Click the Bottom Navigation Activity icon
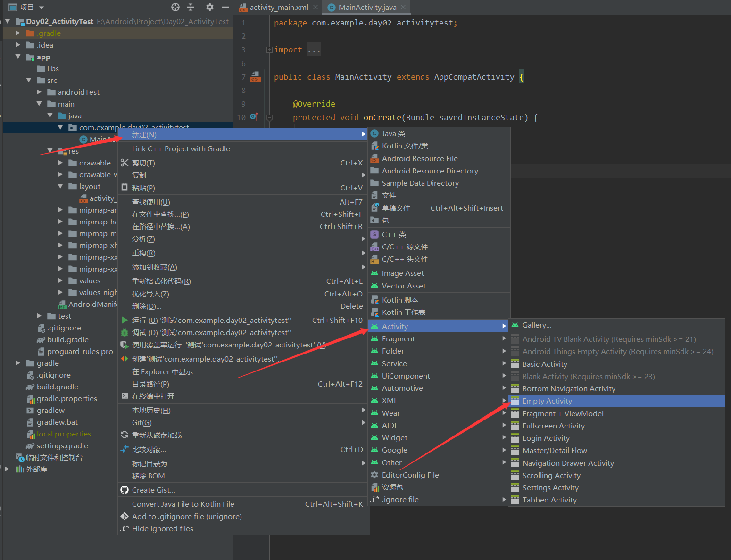This screenshot has width=731, height=560. click(x=515, y=388)
